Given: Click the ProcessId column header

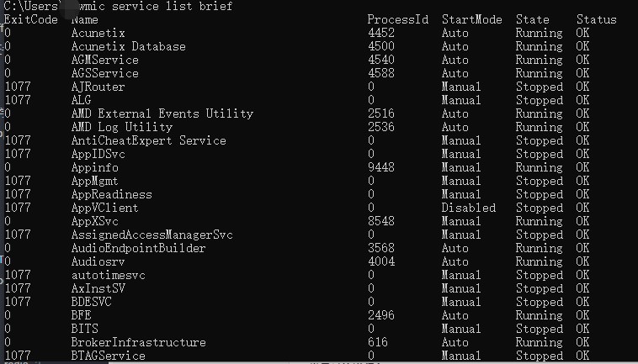Looking at the screenshot, I should click(397, 19).
